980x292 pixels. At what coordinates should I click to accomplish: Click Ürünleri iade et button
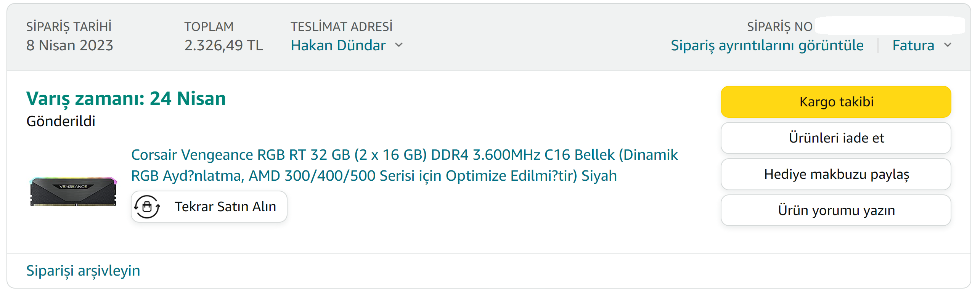(x=836, y=138)
